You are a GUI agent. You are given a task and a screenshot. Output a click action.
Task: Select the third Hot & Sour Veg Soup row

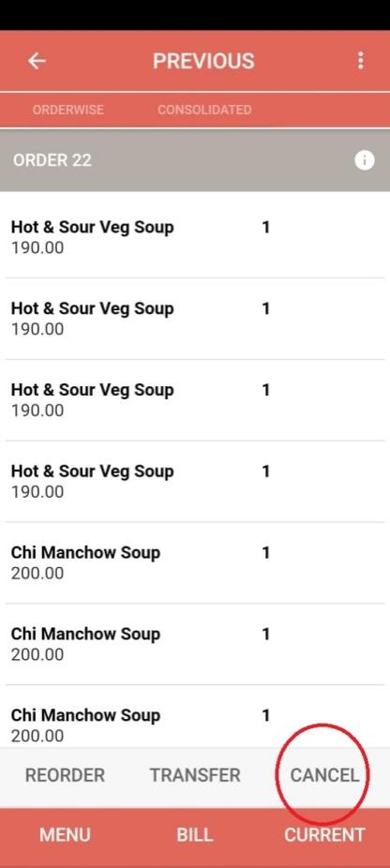(195, 400)
